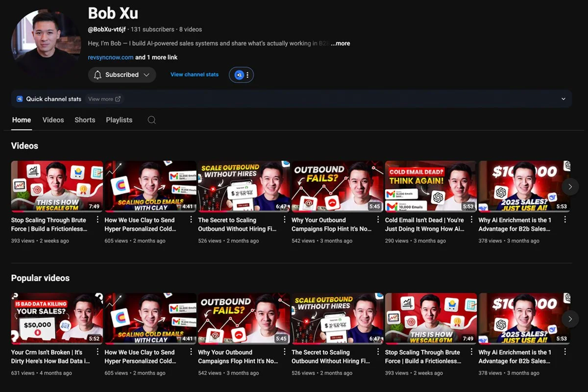This screenshot has width=588, height=392.
Task: Switch to the Videos tab
Action: 53,120
